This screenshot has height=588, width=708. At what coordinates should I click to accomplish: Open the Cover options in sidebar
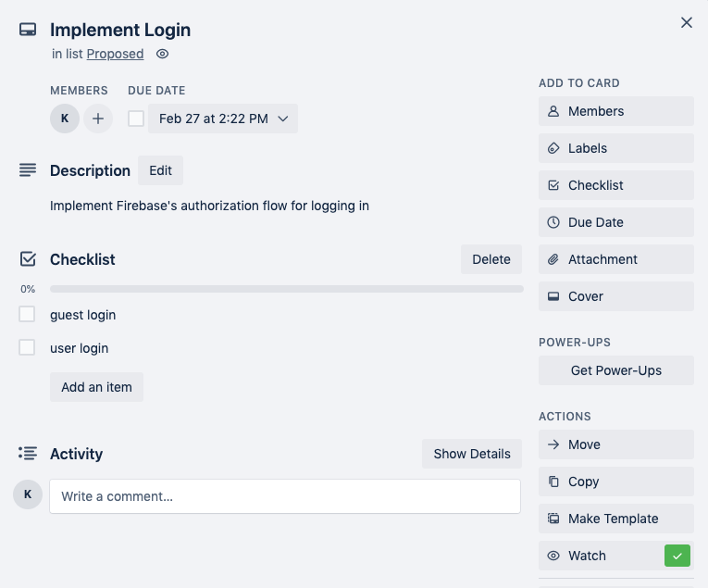[x=615, y=296]
